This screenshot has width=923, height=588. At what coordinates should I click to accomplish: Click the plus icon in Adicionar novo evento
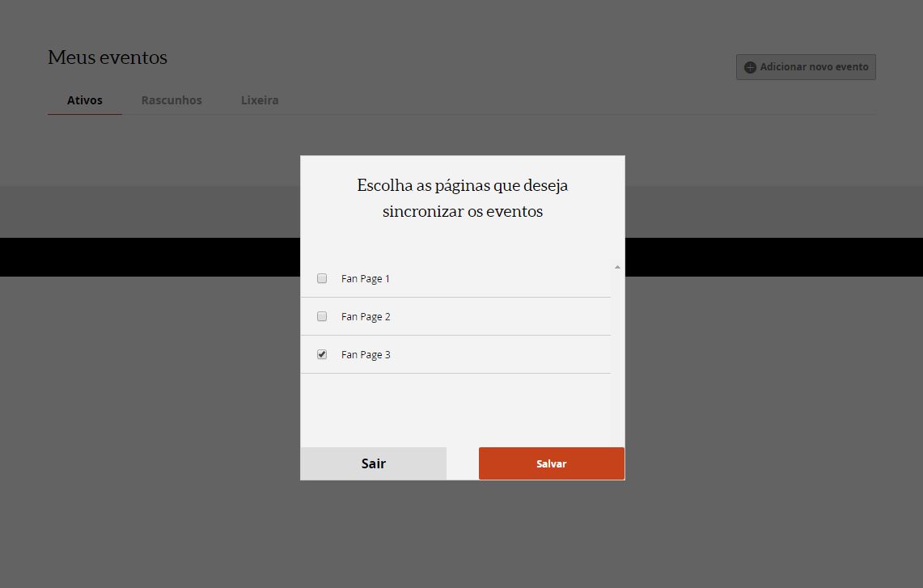click(750, 68)
